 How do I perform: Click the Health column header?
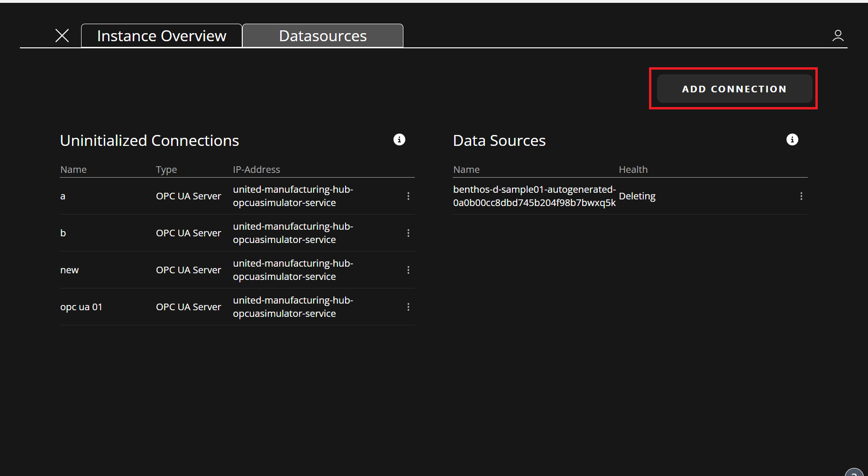coord(633,170)
